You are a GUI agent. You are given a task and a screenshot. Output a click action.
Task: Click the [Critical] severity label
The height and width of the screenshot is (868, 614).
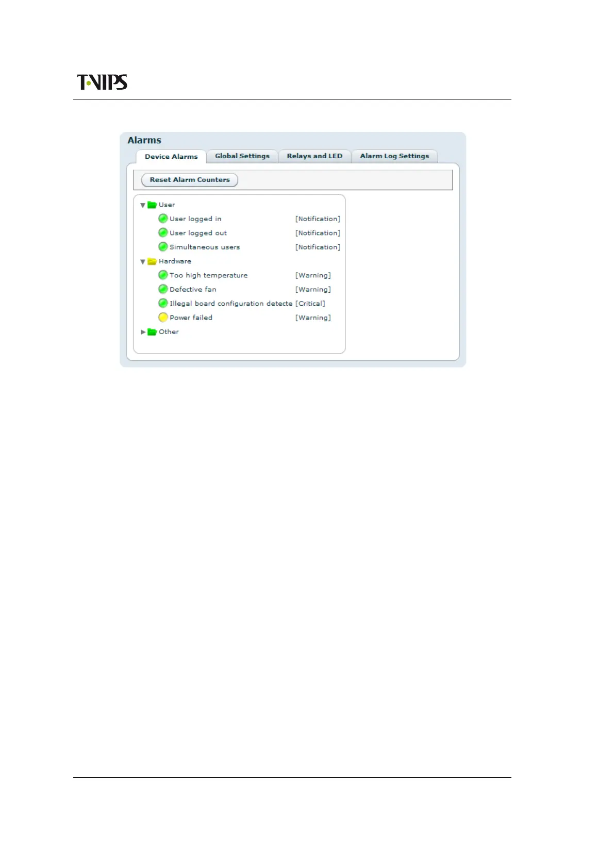click(310, 304)
